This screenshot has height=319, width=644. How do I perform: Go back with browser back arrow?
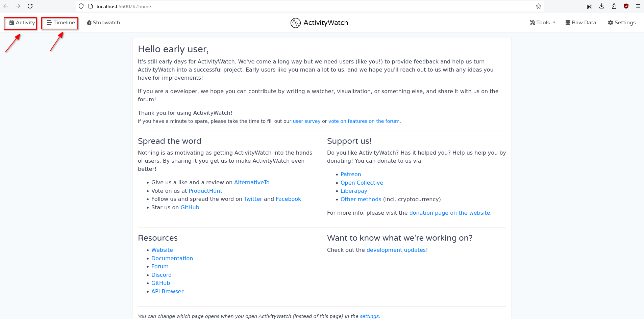click(x=6, y=6)
